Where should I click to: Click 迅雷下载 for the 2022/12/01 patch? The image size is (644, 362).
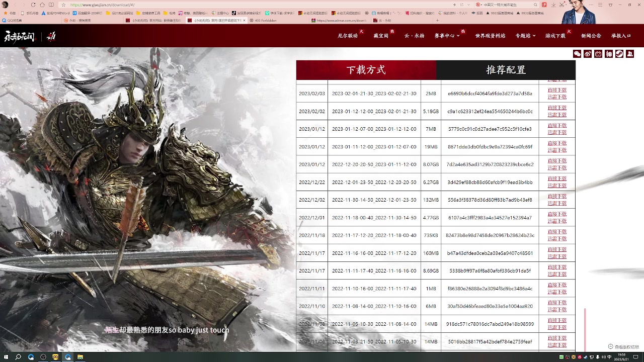(557, 221)
